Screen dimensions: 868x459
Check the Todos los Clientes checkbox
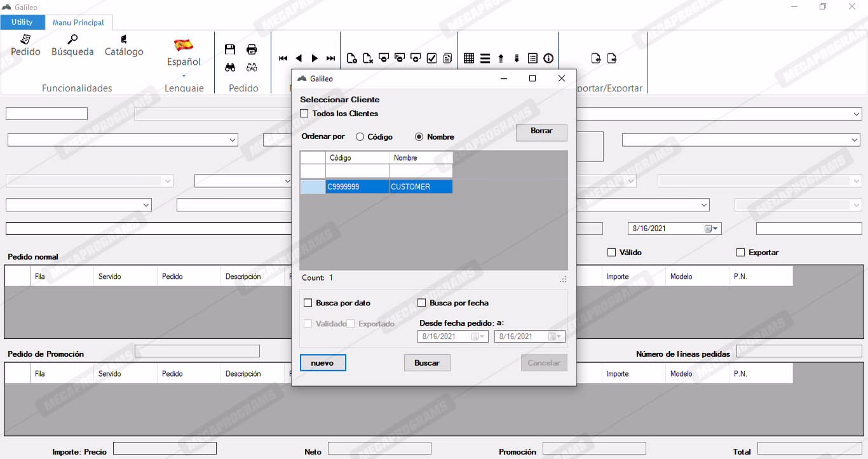coord(304,114)
